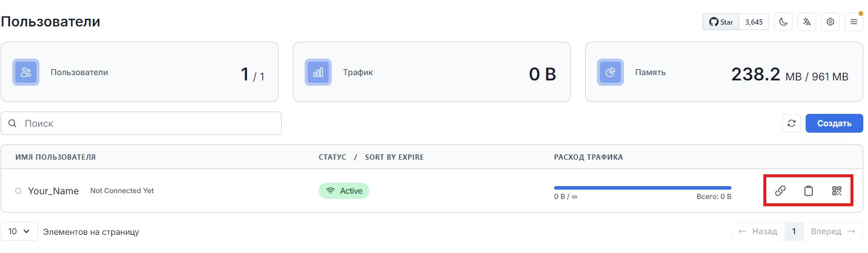
Task: Open GitHub Star button
Action: point(721,22)
